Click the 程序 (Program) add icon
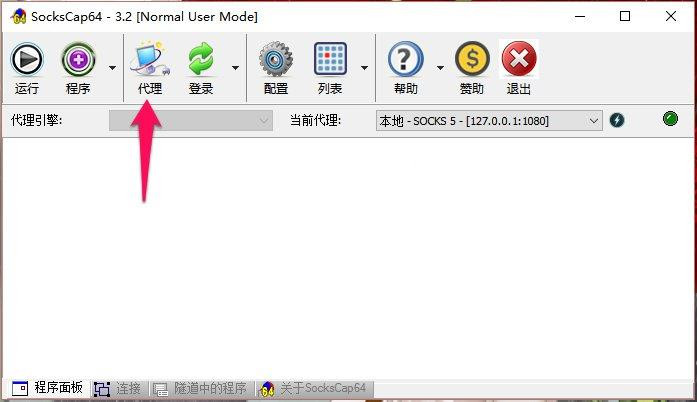Screen dimensions: 697x402 (78, 61)
